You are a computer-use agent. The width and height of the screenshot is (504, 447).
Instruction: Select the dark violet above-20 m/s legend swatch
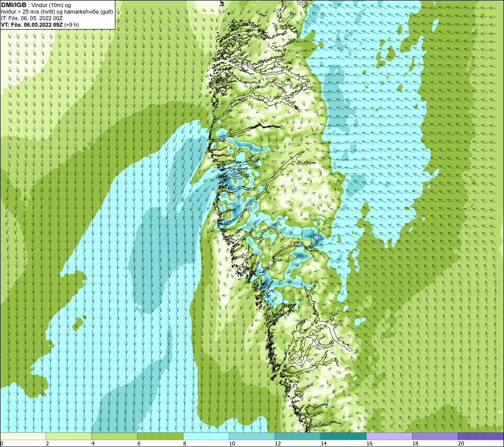pyautogui.click(x=481, y=436)
